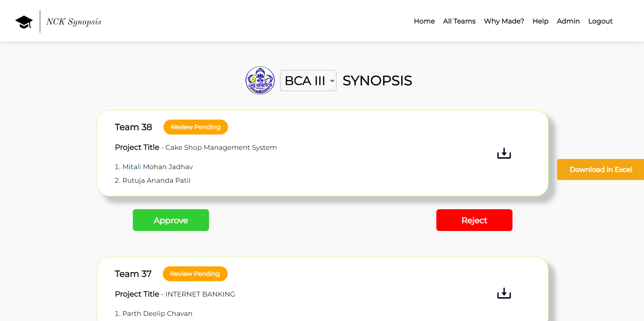644x321 pixels.
Task: Collapse the BCA III dropdown options
Action: tap(308, 81)
